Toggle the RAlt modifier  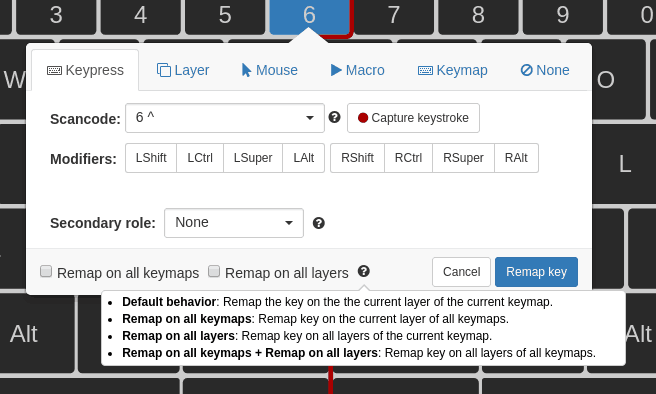(x=516, y=158)
